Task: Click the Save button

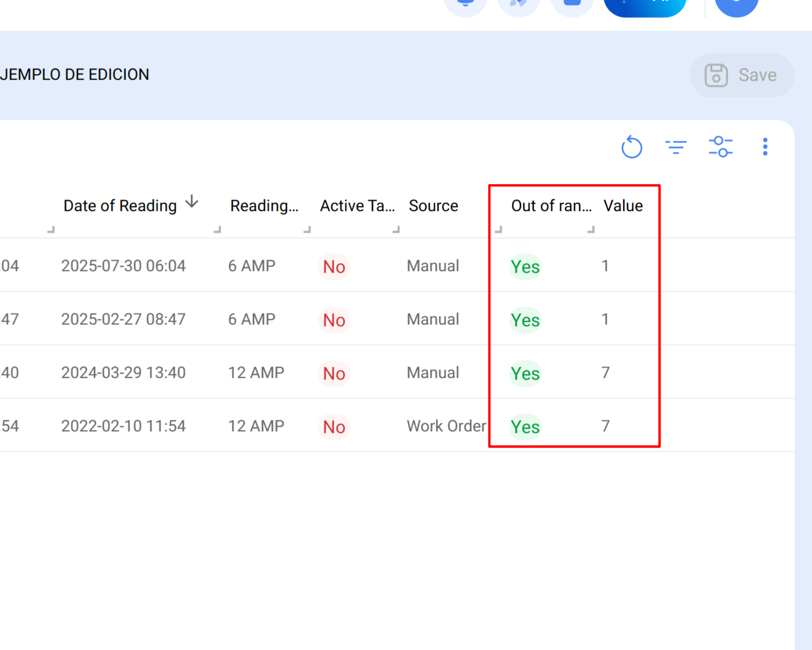Action: coord(742,75)
